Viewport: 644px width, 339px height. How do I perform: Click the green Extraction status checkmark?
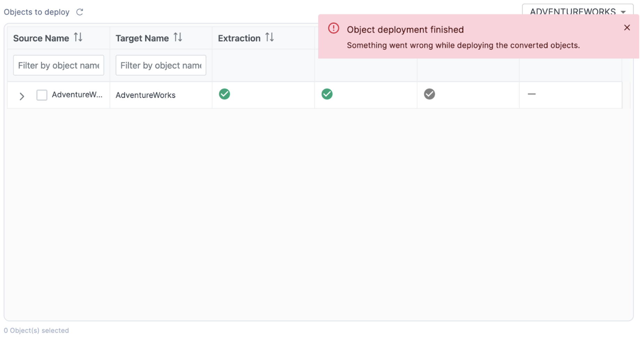tap(224, 94)
